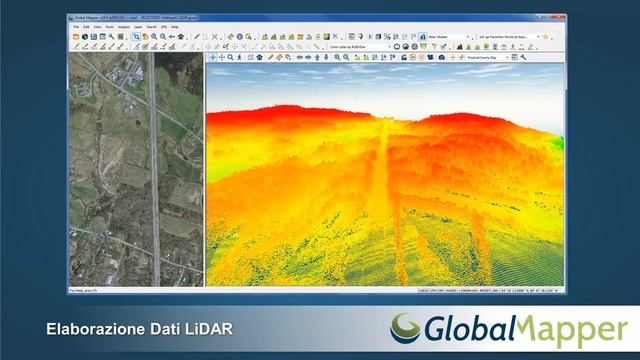Open the Layer menu
Image resolution: width=640 pixels, height=360 pixels.
pyautogui.click(x=138, y=27)
